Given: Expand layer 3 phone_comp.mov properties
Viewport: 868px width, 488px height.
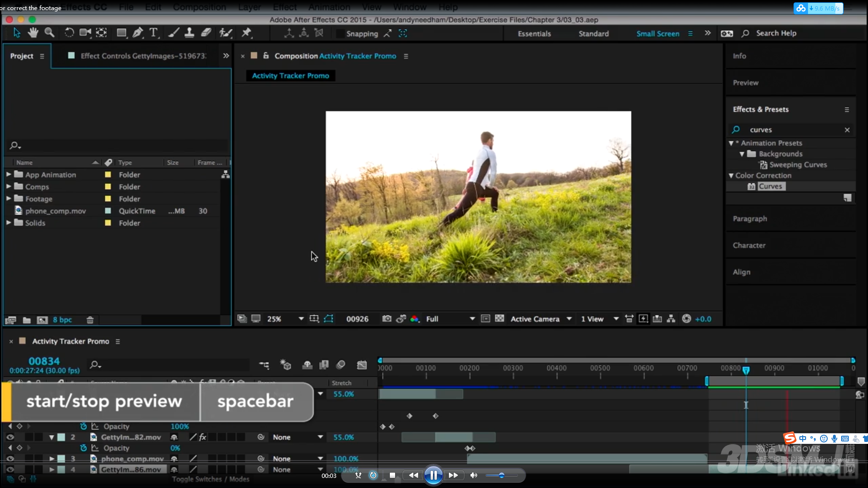Looking at the screenshot, I should pos(52,459).
